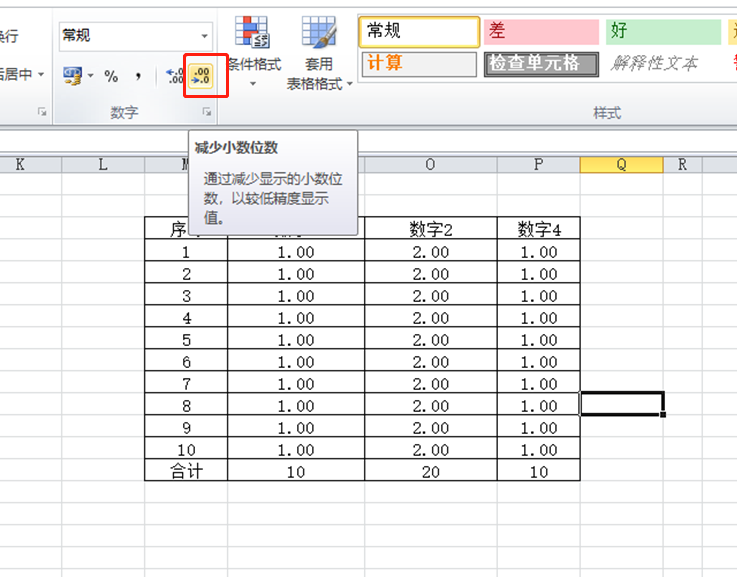This screenshot has width=737, height=577.
Task: Launch the Alignment dialog launcher
Action: pyautogui.click(x=42, y=112)
